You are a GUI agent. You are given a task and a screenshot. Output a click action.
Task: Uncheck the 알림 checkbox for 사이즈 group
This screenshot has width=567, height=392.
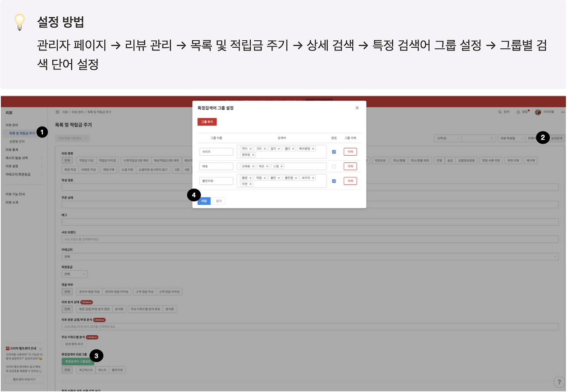pos(334,152)
